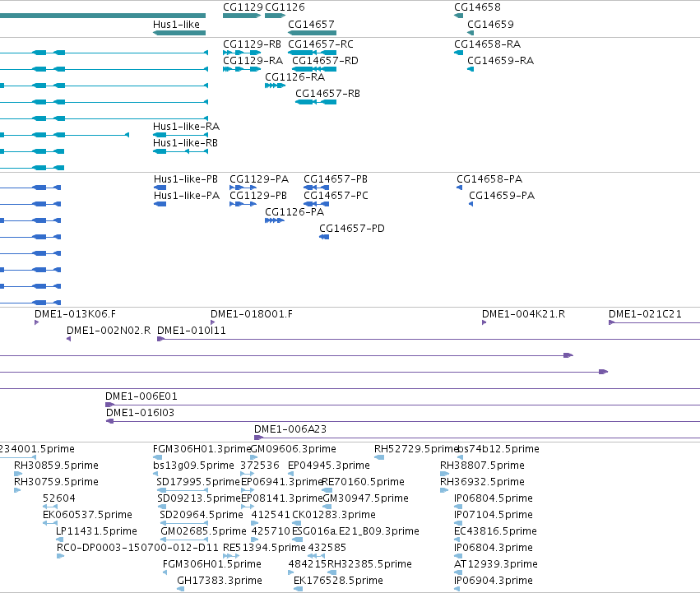Click EST GH17383.3prime
The height and width of the screenshot is (593, 700).
click(220, 581)
